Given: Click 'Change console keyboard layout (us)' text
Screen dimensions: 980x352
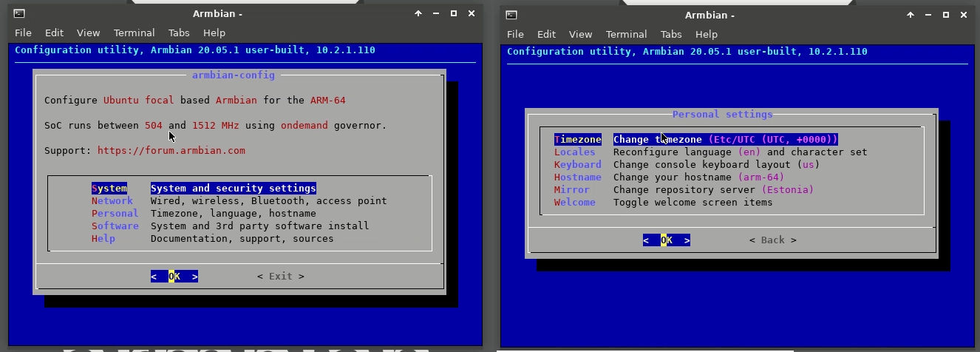Looking at the screenshot, I should tap(717, 164).
